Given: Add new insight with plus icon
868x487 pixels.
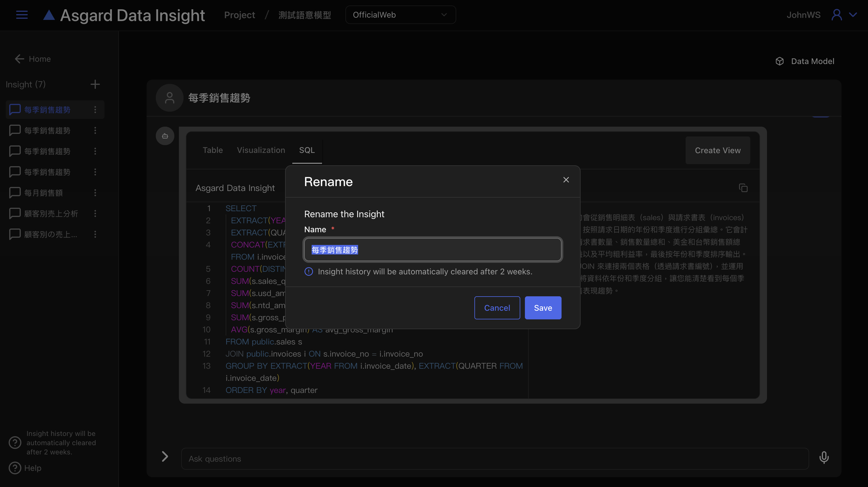Looking at the screenshot, I should click(95, 84).
